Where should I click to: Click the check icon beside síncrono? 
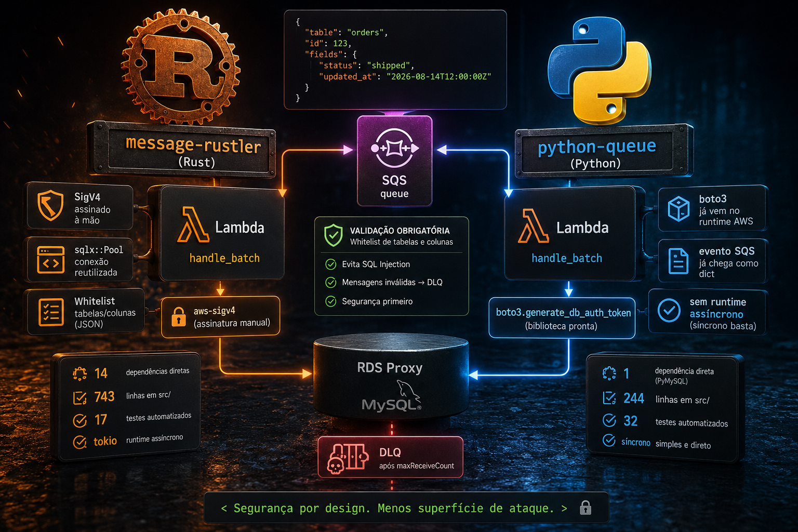[x=609, y=441]
